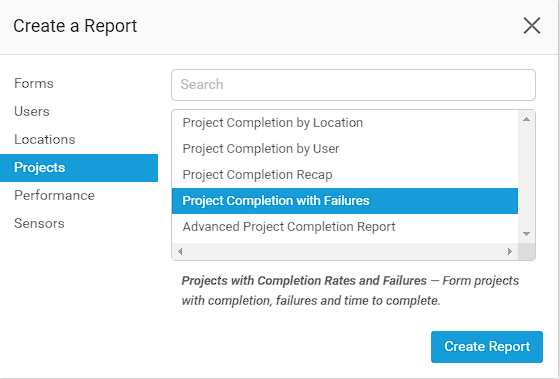Click the Create Report button
The width and height of the screenshot is (560, 379).
point(487,347)
